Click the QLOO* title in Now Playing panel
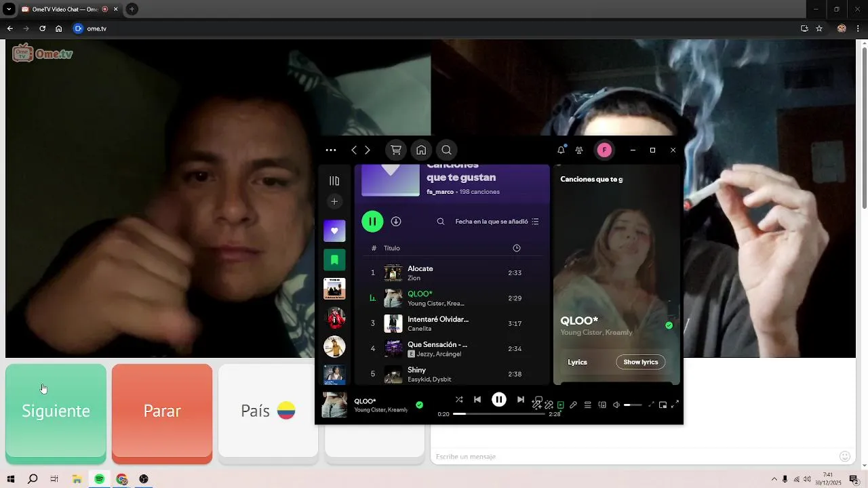Image resolution: width=868 pixels, height=488 pixels. click(579, 321)
